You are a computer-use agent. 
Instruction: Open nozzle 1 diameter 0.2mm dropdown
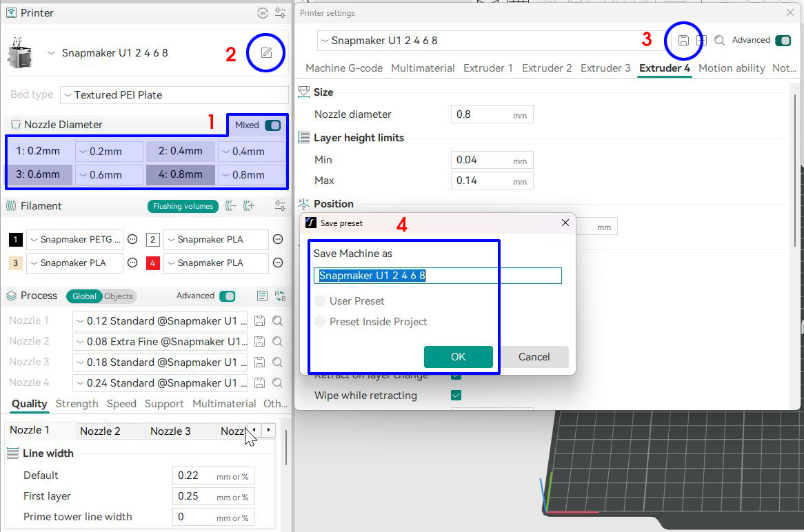109,152
